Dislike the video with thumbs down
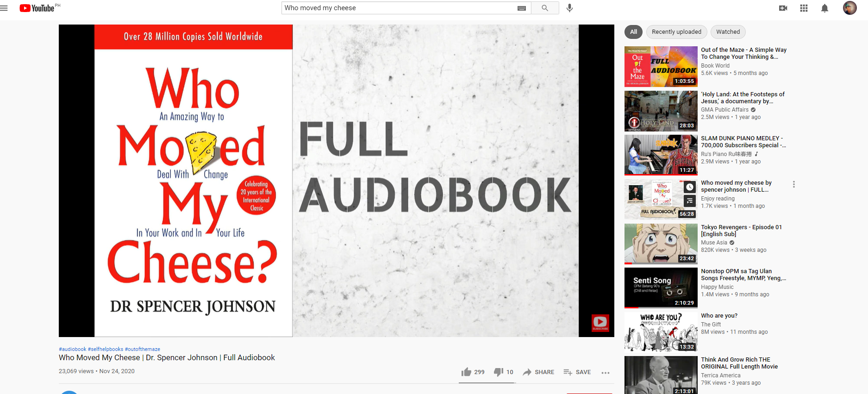The height and width of the screenshot is (394, 868). [499, 372]
